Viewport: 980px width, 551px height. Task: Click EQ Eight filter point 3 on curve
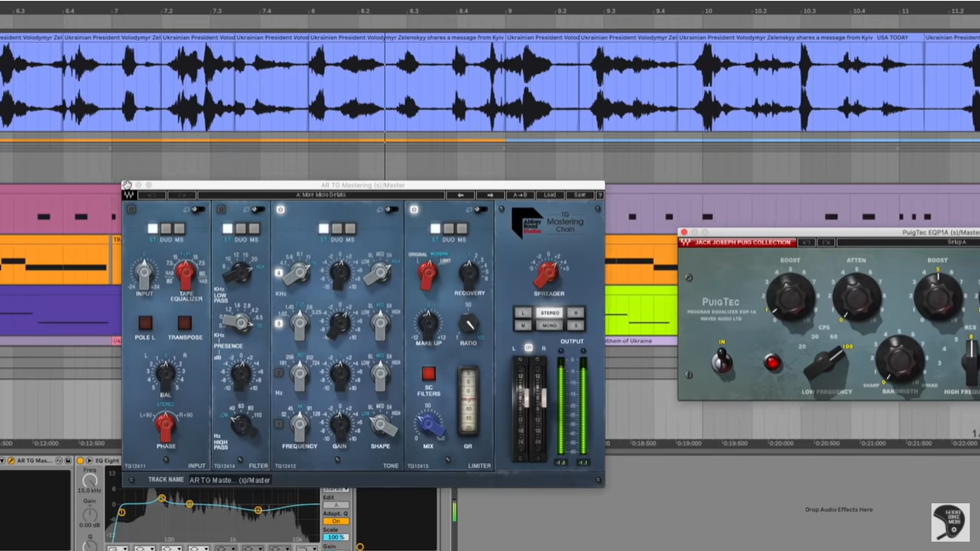point(189,503)
